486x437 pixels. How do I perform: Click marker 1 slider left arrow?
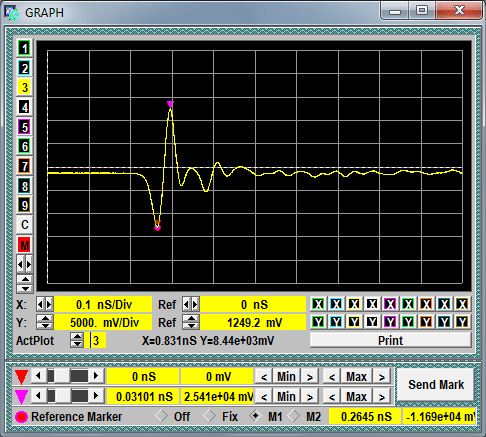(38, 376)
